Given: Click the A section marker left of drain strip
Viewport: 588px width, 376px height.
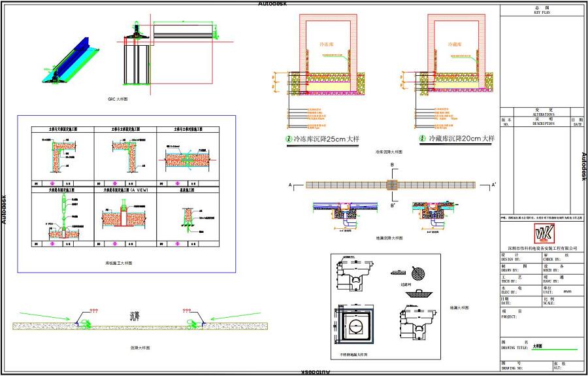Looking at the screenshot, I should click(x=289, y=186).
